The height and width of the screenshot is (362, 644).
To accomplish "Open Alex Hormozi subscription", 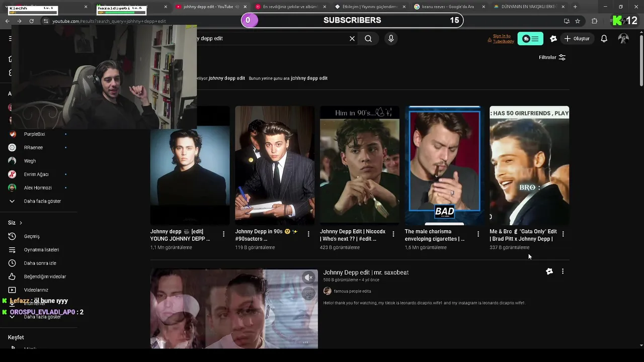I will point(38,188).
